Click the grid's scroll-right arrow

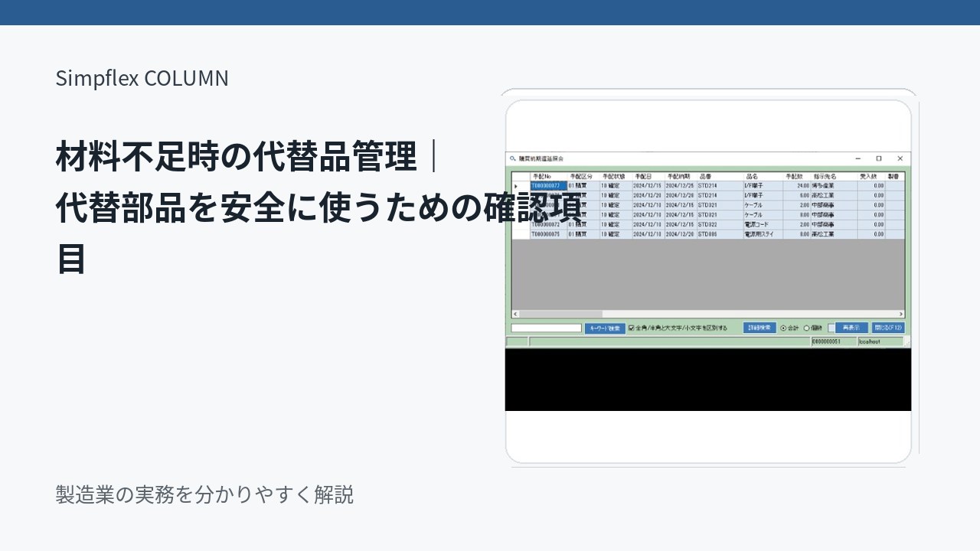tap(901, 314)
